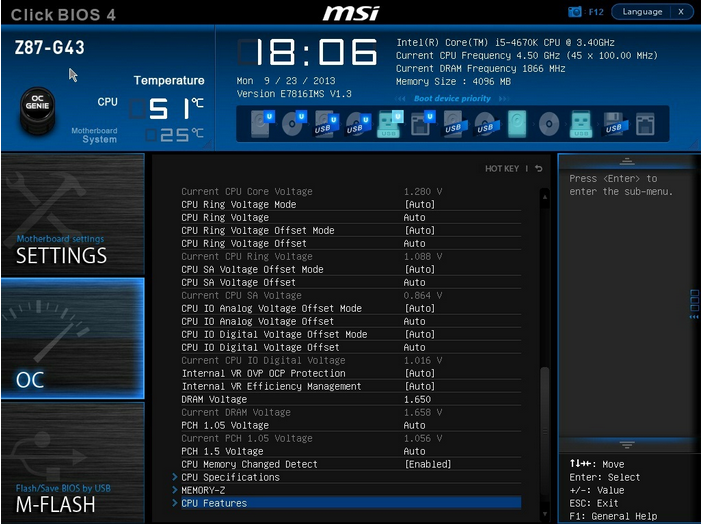701x524 pixels.
Task: Expand the MEMORY-Z sub-menu
Action: pos(347,490)
